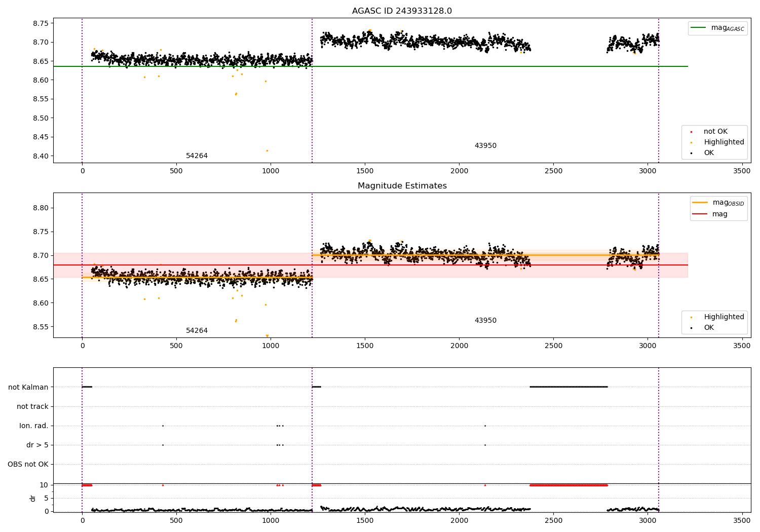Click the 'OBS not OK' row label
760x532 pixels.
click(x=28, y=464)
